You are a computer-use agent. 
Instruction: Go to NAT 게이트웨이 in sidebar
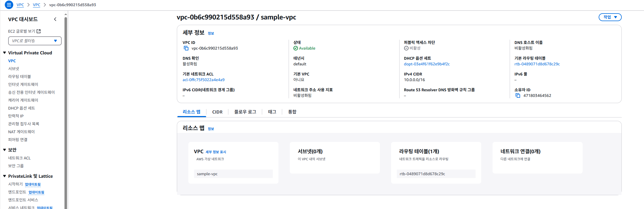pos(21,132)
